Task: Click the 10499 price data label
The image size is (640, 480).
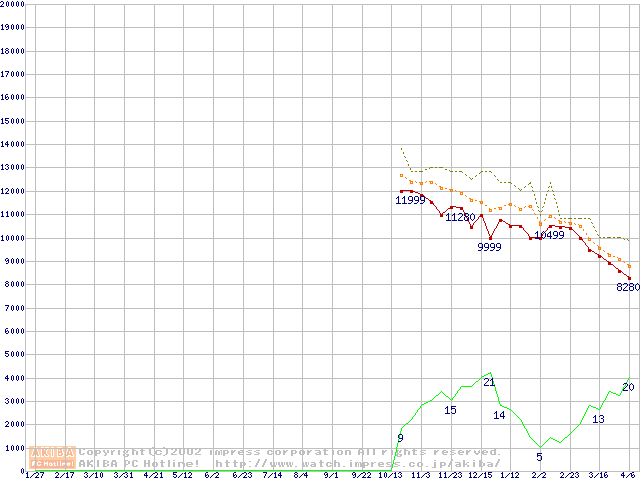Action: pyautogui.click(x=549, y=236)
